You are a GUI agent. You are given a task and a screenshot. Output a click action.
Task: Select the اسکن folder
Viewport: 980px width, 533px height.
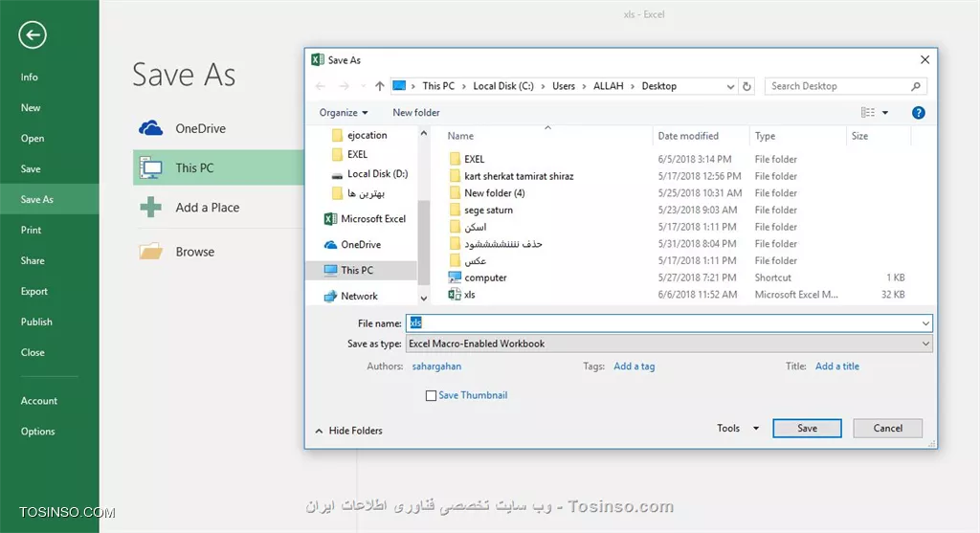click(x=467, y=227)
